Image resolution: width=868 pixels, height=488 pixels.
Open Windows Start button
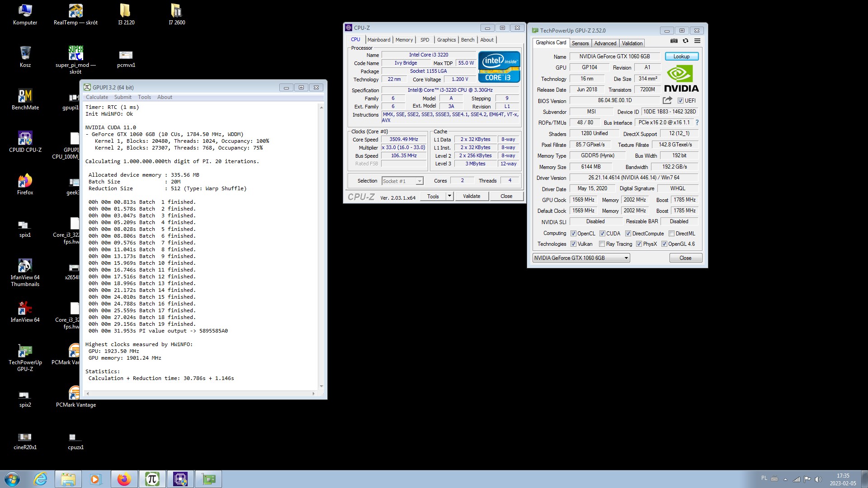click(x=12, y=479)
